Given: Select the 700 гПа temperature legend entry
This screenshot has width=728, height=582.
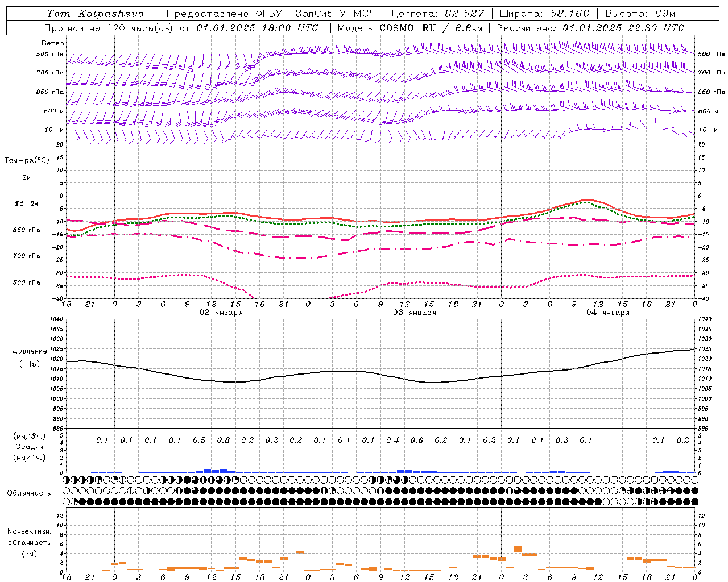Looking at the screenshot, I should (x=27, y=256).
